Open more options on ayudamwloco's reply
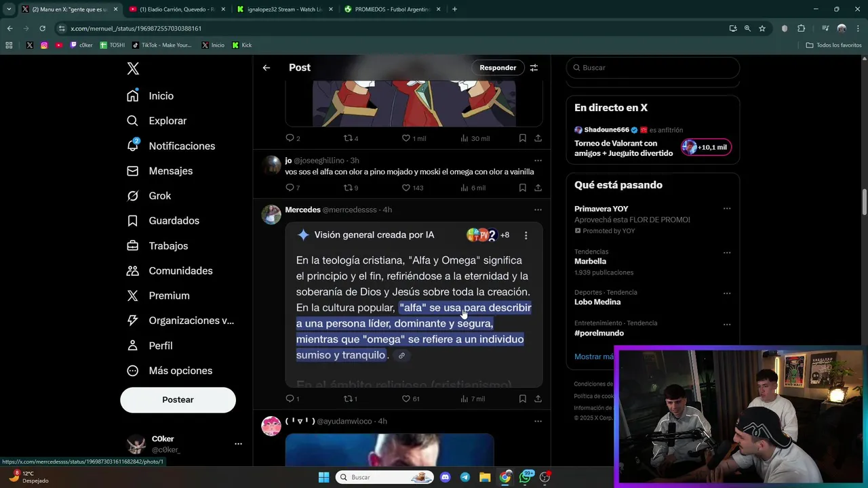 point(538,421)
